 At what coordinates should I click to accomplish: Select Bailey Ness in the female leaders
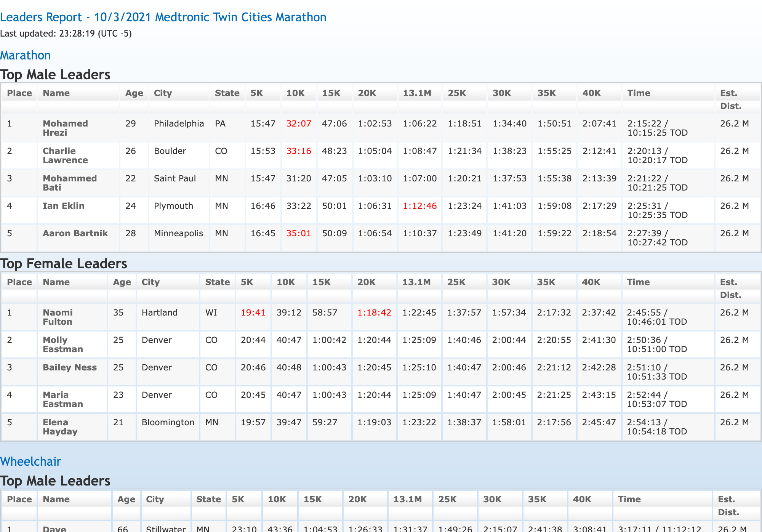pos(69,367)
